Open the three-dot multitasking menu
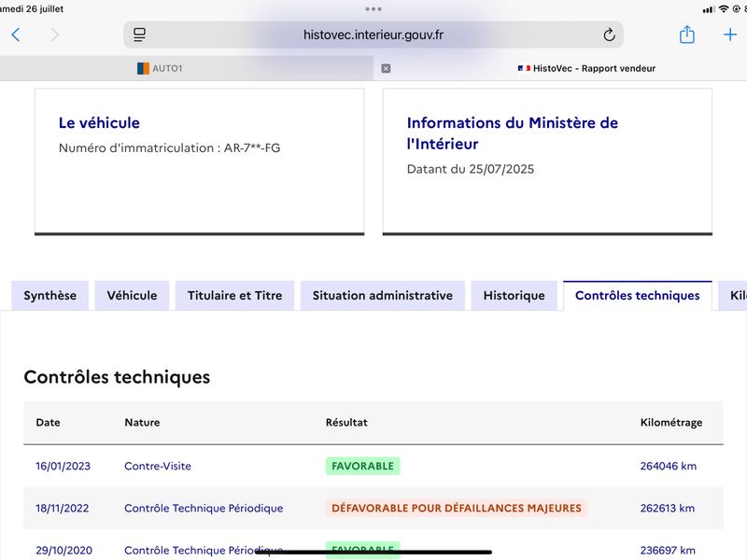 tap(373, 9)
